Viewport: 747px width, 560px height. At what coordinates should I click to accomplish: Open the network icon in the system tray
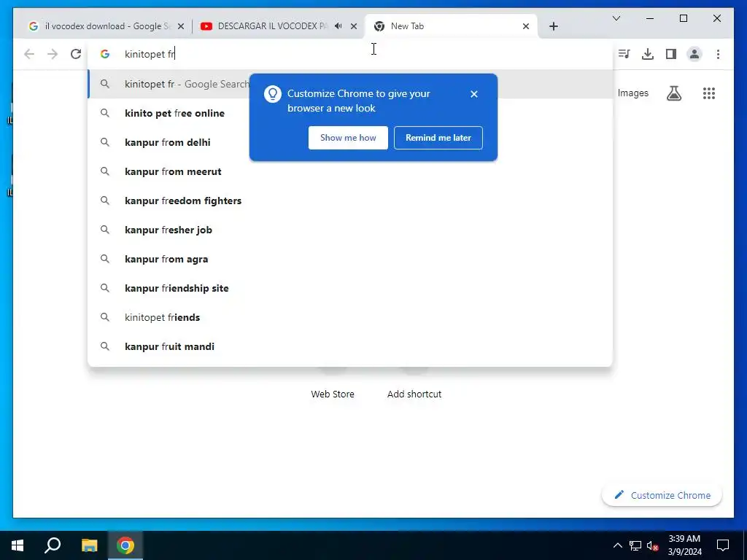(635, 545)
